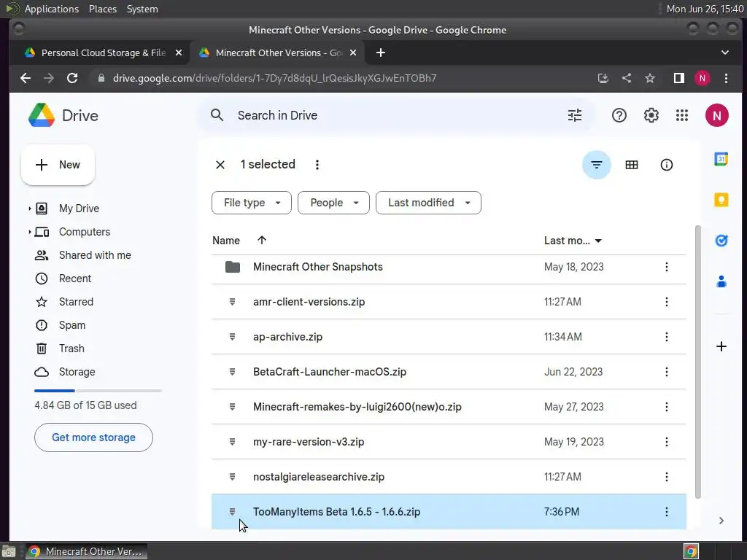This screenshot has height=560, width=747.
Task: Open the Spam section
Action: [x=72, y=325]
